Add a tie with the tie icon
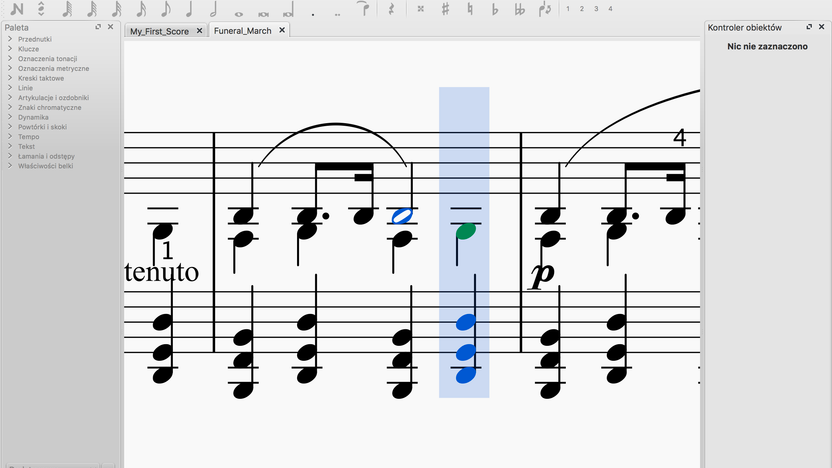 363,8
